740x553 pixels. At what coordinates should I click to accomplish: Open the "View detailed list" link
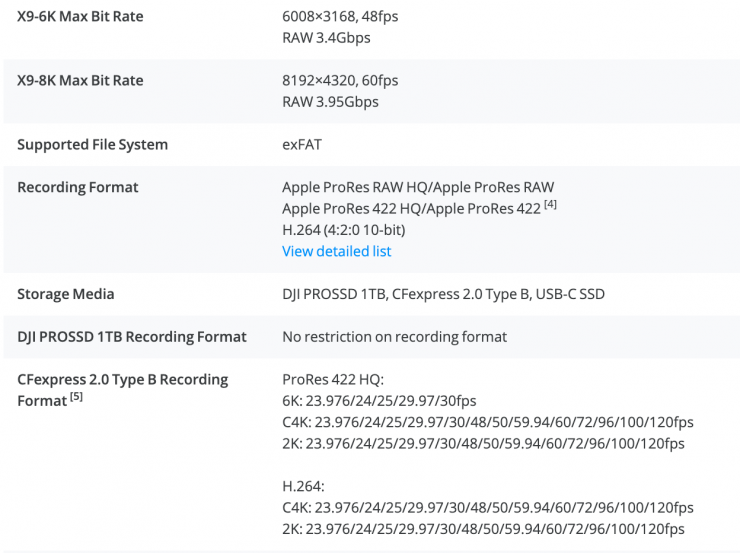[x=336, y=251]
